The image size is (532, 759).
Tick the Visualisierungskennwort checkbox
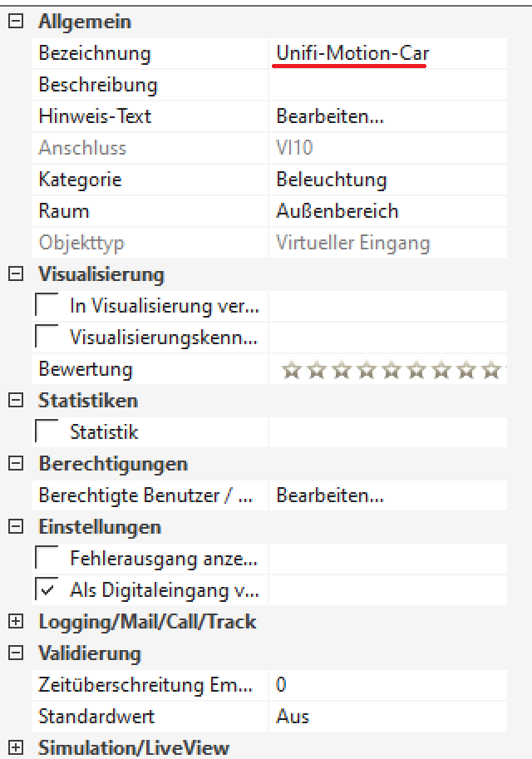(47, 338)
